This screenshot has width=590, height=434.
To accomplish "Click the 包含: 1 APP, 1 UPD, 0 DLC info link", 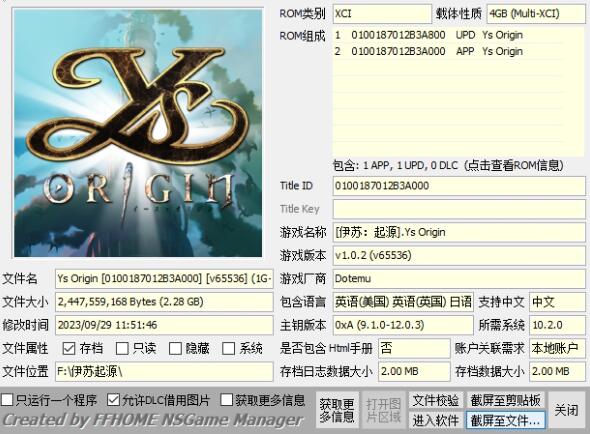I will tap(448, 165).
